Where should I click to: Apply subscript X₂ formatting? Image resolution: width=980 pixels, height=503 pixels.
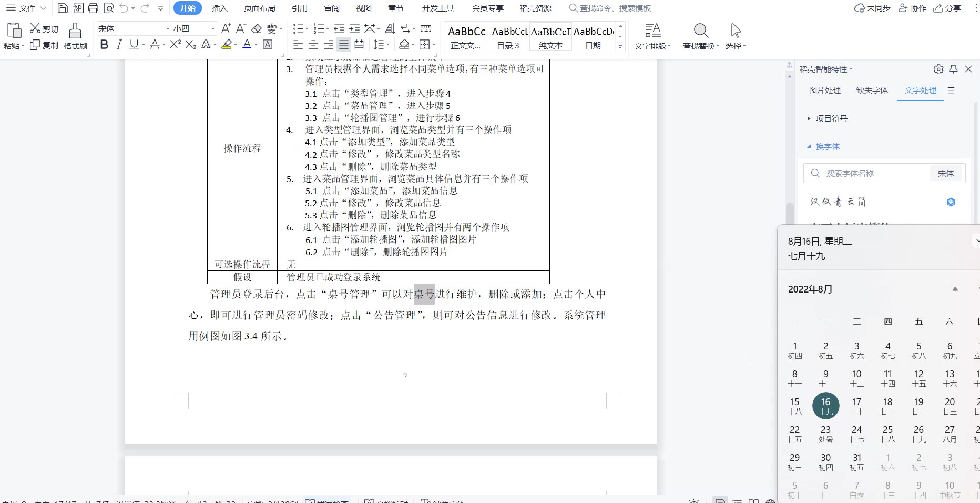191,45
